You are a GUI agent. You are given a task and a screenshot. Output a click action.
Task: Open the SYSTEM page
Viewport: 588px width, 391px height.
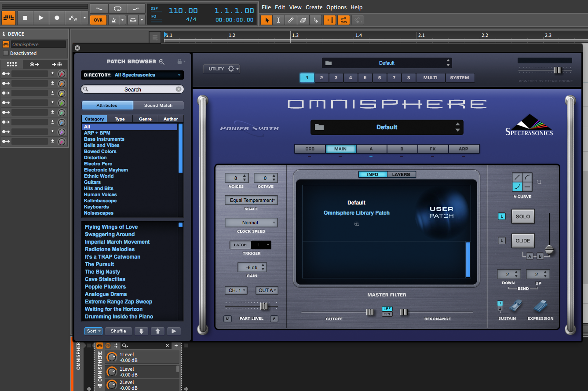click(x=460, y=78)
